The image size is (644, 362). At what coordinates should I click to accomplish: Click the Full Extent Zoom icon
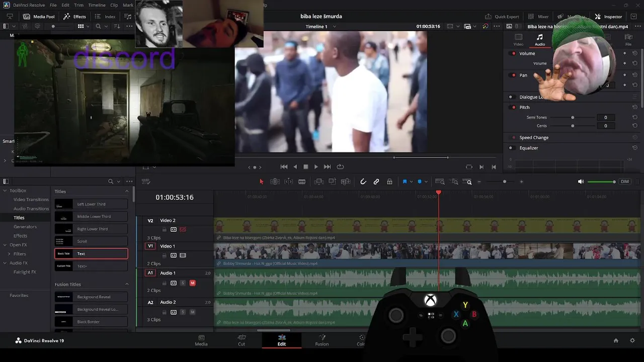[440, 182]
